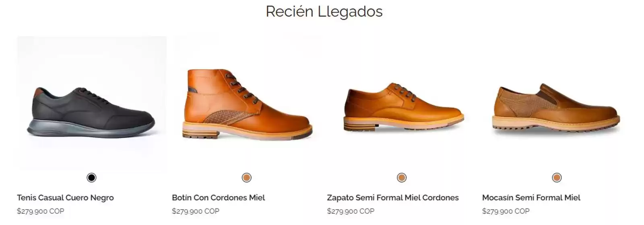The height and width of the screenshot is (225, 644).
Task: Choose the honey swatch under Botín Con Cordones
Action: 246,178
